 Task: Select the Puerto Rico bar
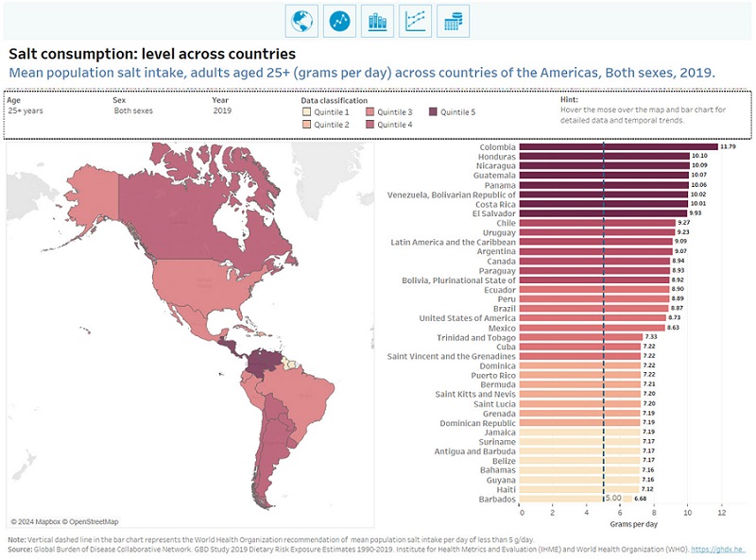pyautogui.click(x=580, y=375)
